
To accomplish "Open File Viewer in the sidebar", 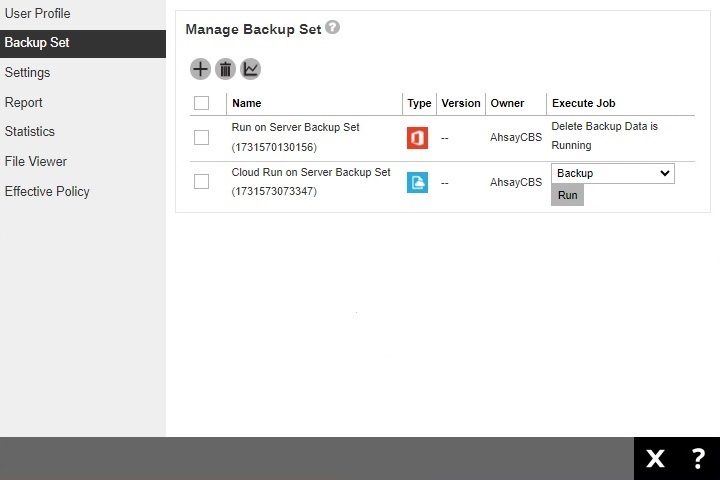I will point(83,162).
